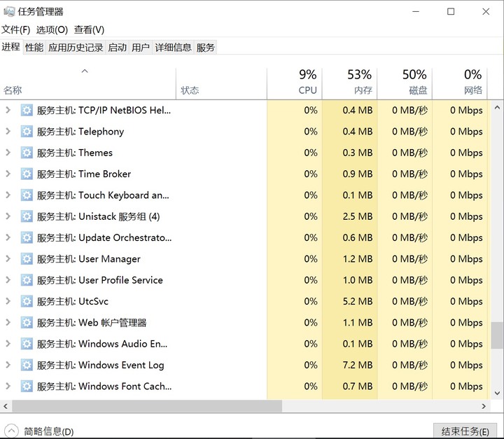Click the 7.2 MB memory value

(358, 365)
